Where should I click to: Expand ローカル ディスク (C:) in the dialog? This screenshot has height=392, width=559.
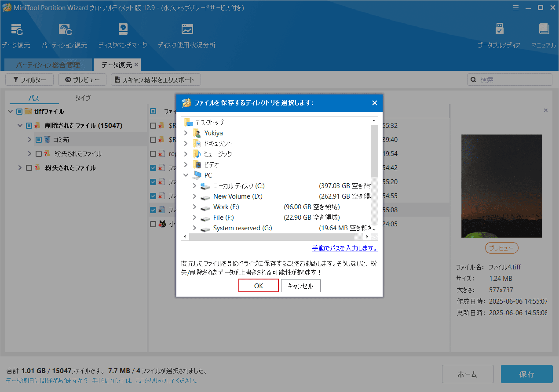pos(194,185)
